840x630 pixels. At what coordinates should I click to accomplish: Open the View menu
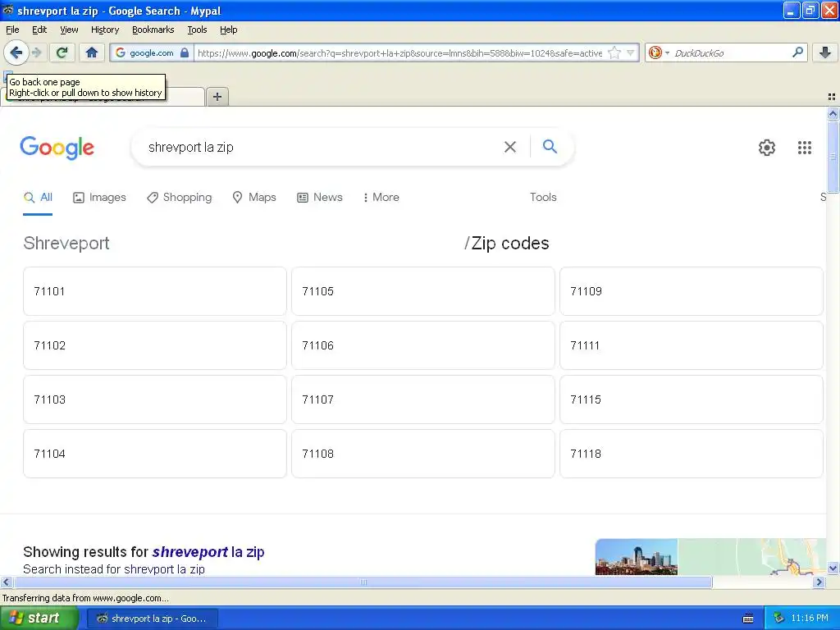coord(69,30)
